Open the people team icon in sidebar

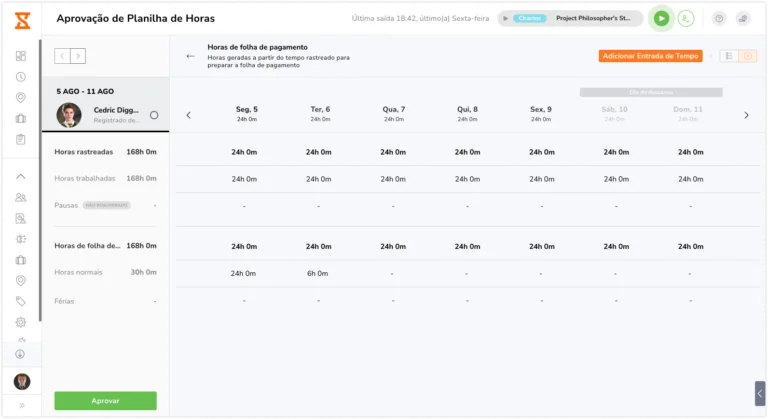coord(21,197)
